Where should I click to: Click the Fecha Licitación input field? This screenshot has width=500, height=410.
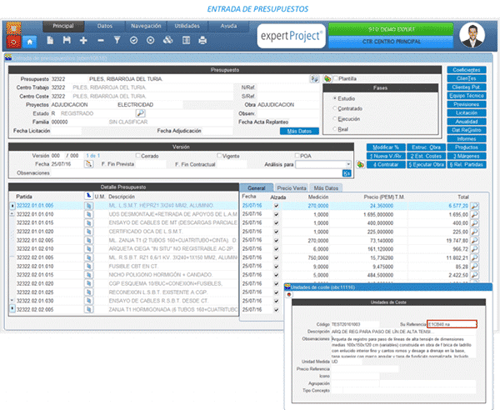[x=66, y=131]
